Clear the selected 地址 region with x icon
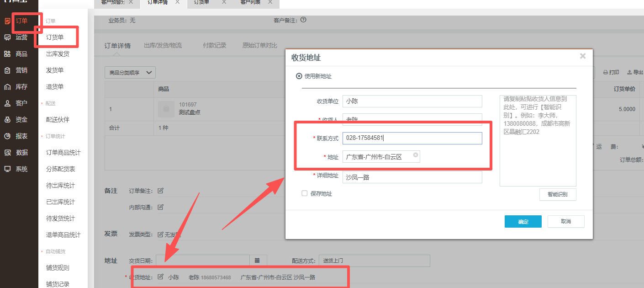Screen dimensions: 644x288 pos(416,155)
